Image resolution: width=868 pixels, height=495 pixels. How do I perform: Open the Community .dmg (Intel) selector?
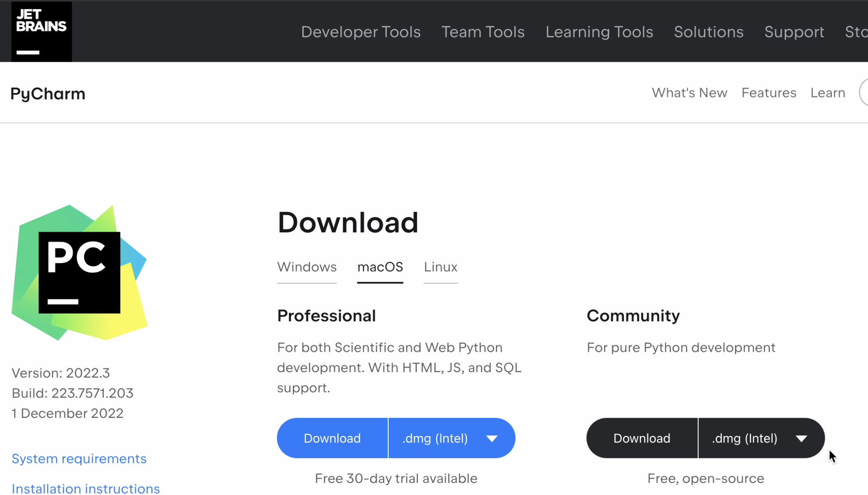click(x=745, y=439)
